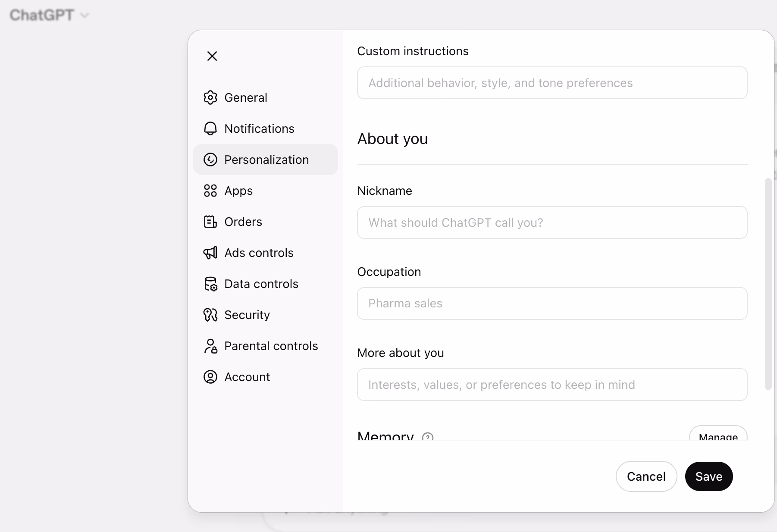The image size is (777, 532).
Task: Close the settings dialog with the X icon
Action: (x=212, y=56)
